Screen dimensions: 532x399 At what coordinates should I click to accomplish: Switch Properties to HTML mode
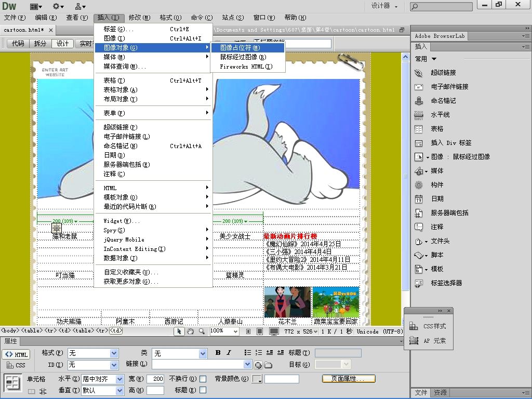click(x=16, y=354)
